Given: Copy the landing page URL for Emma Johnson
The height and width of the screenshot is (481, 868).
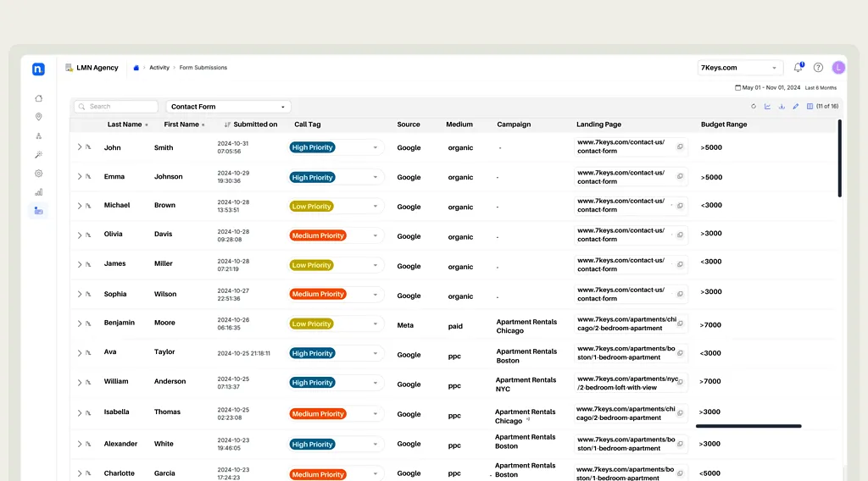Looking at the screenshot, I should click(x=681, y=176).
